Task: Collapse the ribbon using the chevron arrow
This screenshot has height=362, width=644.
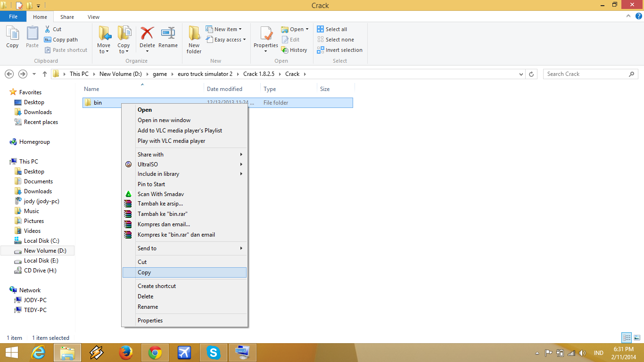Action: 628,16
